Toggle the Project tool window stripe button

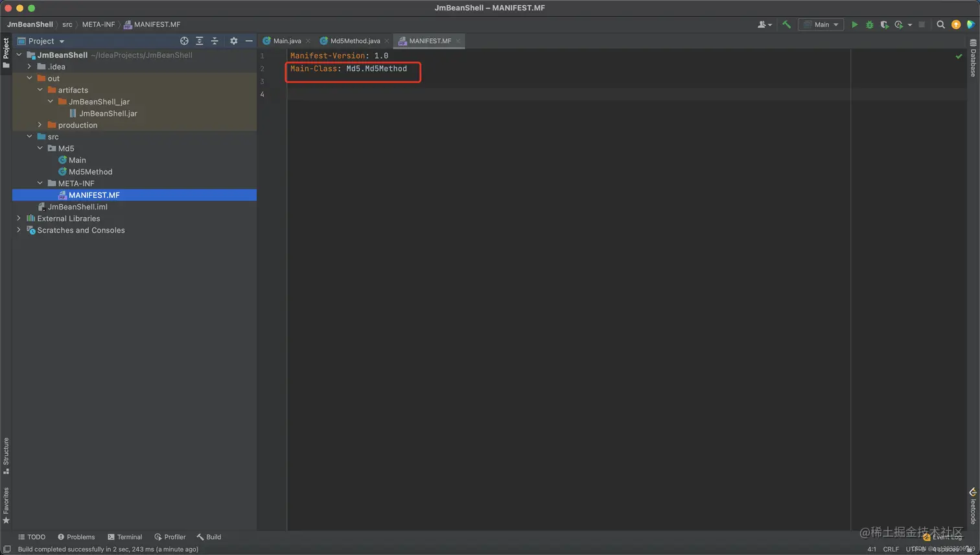click(x=6, y=53)
